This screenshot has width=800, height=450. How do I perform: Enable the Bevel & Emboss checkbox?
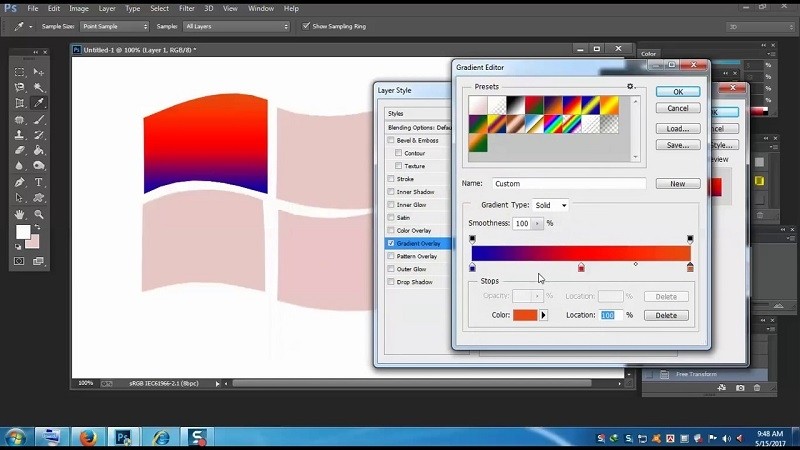pyautogui.click(x=391, y=140)
